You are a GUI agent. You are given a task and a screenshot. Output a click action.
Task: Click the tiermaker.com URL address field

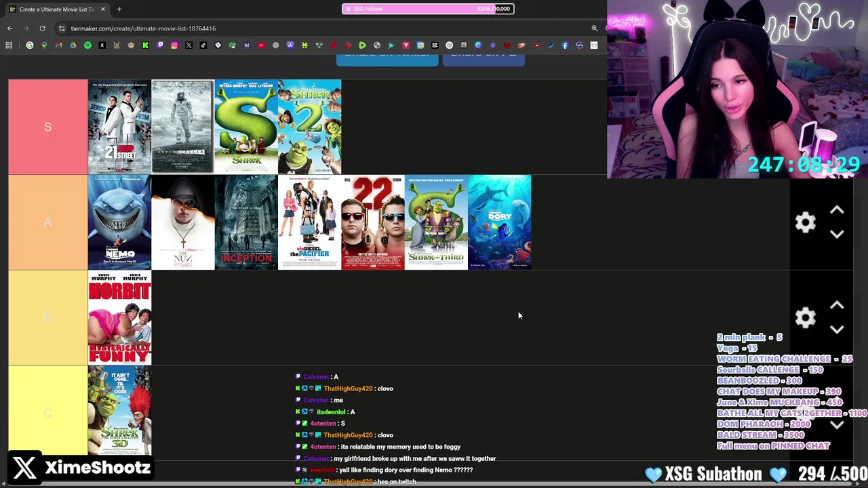point(143,28)
